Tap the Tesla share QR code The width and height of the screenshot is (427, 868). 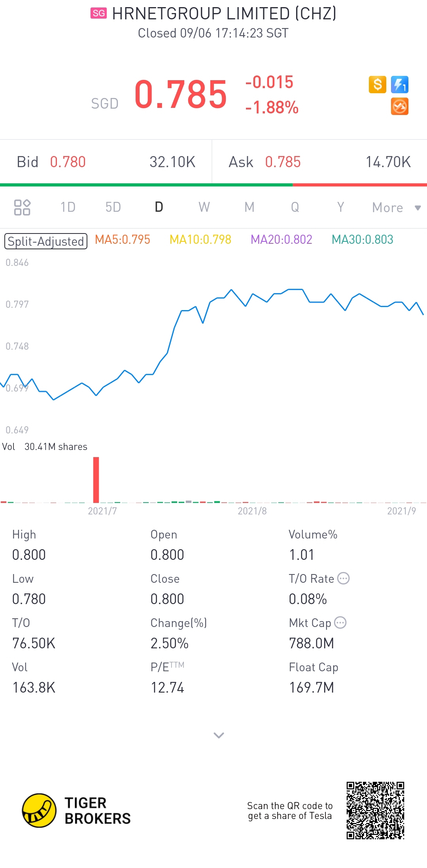click(x=375, y=810)
